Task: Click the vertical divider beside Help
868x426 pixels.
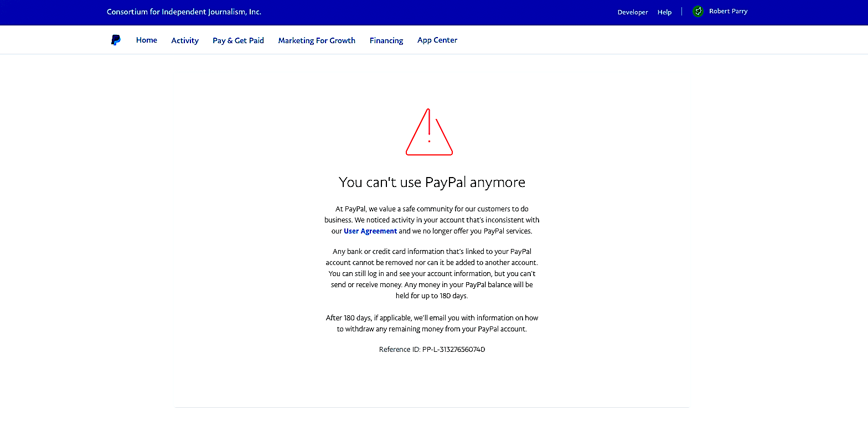Action: [682, 12]
